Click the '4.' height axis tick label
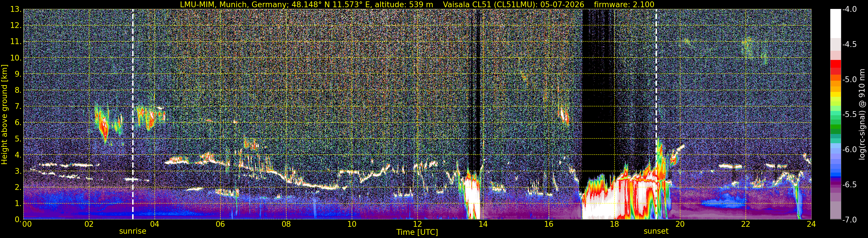Viewport: 868px width, 238px height. 18,155
